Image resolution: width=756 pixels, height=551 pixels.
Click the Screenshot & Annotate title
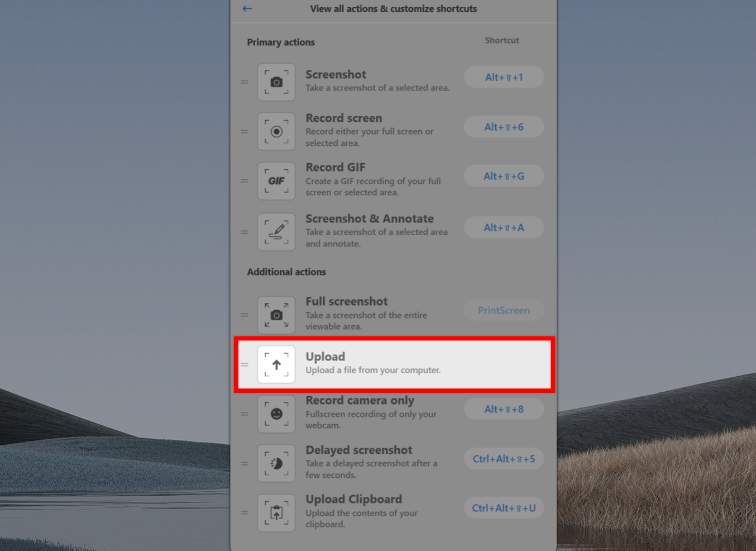[370, 218]
